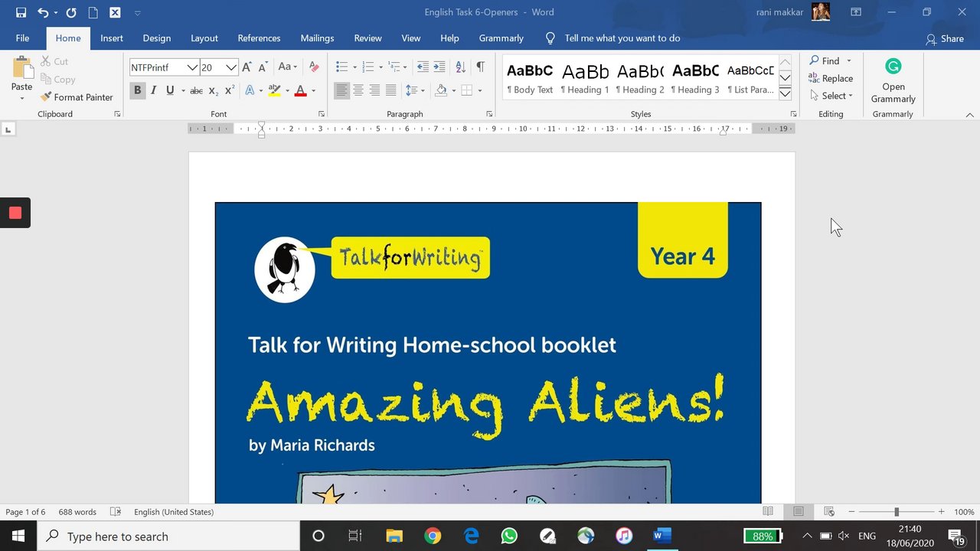The width and height of the screenshot is (980, 551).
Task: Sort the selection alphabetically (A-Z icon)
Action: pyautogui.click(x=460, y=67)
